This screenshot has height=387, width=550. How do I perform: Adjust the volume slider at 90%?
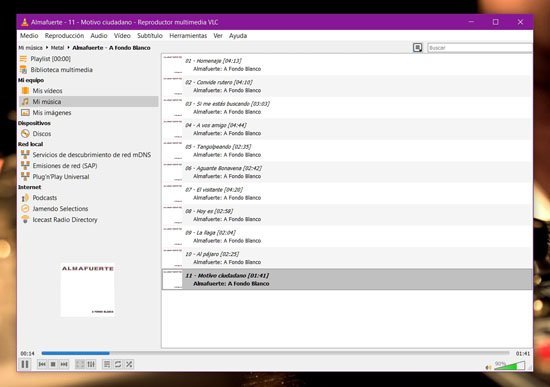click(509, 366)
